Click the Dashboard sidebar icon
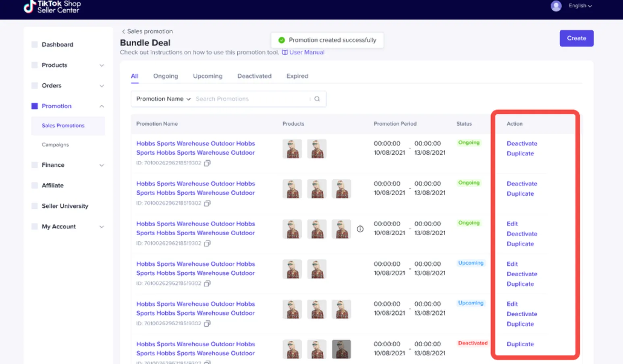This screenshot has width=623, height=364. pyautogui.click(x=35, y=44)
